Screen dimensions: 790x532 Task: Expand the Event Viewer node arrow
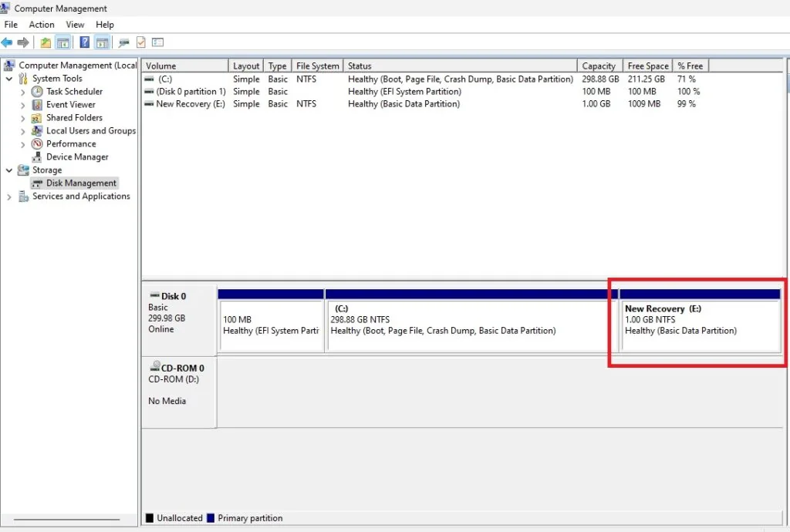pos(22,105)
